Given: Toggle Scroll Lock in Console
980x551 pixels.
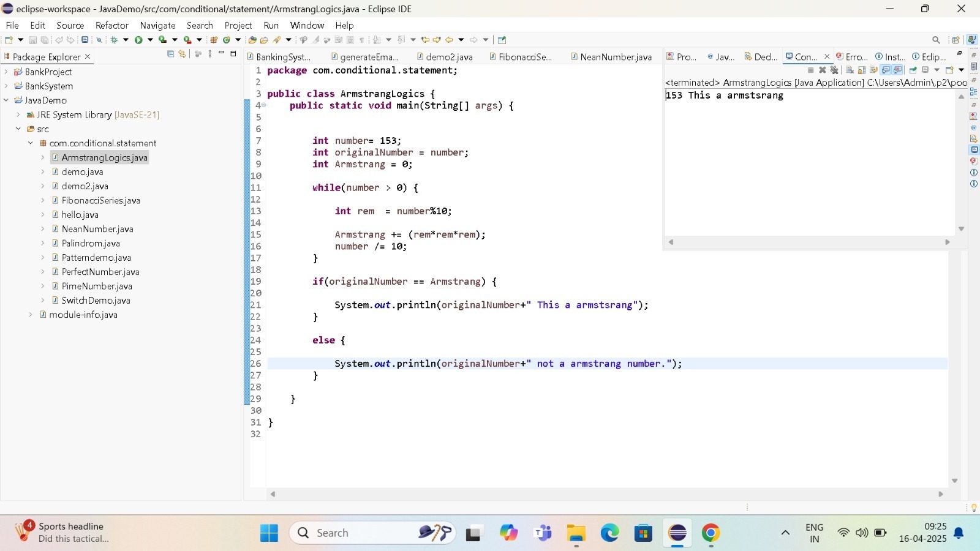Looking at the screenshot, I should [x=862, y=70].
